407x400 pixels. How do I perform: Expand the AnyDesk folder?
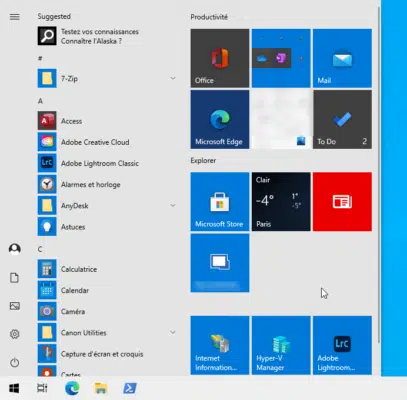(x=107, y=206)
